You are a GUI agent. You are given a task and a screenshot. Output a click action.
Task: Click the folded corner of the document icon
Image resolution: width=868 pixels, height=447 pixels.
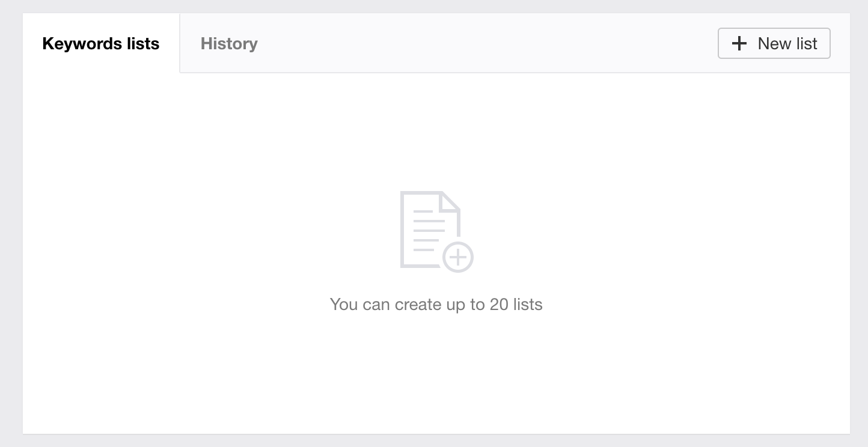[x=451, y=201]
